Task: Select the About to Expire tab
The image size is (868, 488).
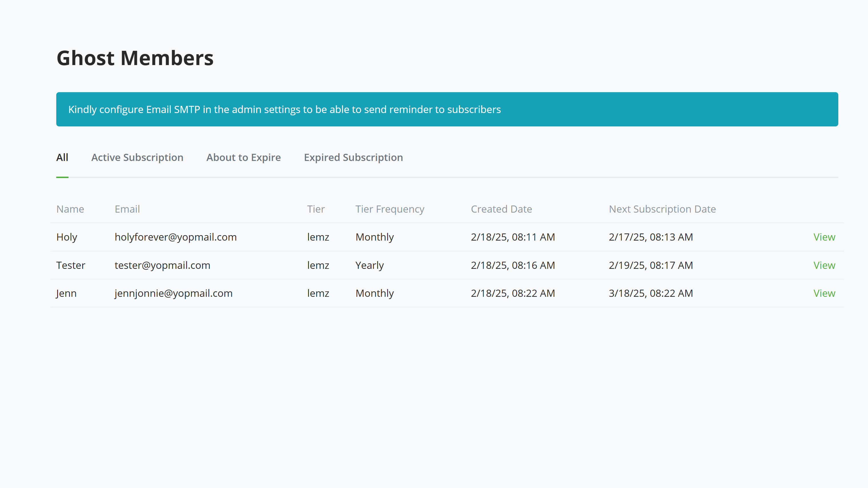Action: pyautogui.click(x=243, y=157)
